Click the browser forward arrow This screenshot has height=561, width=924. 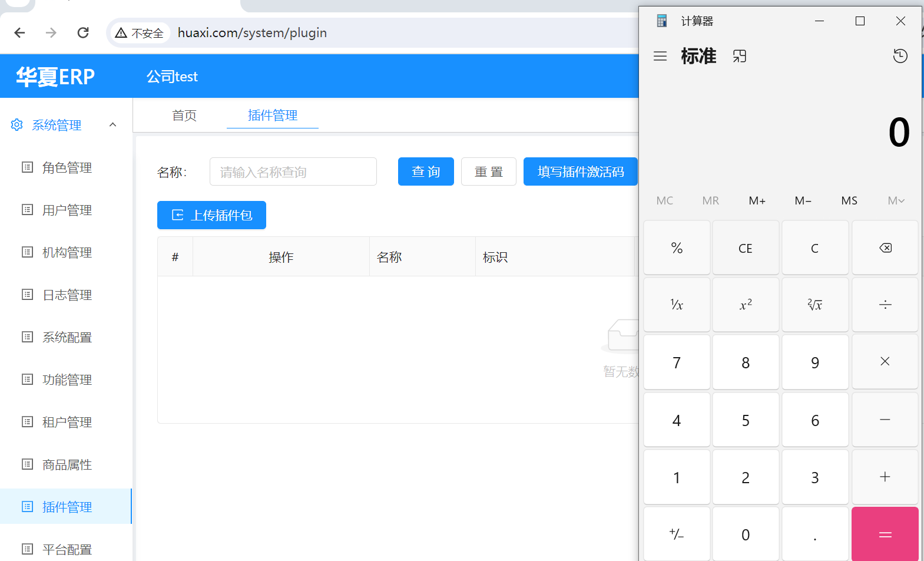pos(51,33)
